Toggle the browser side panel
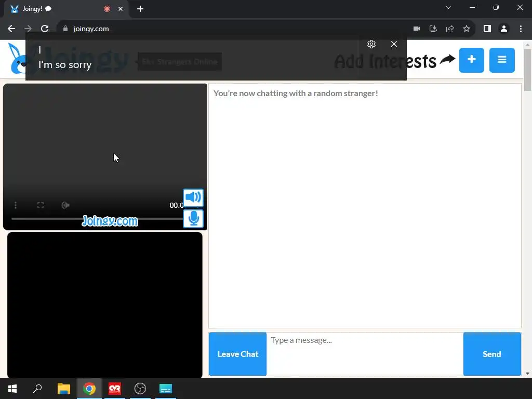Screen dimensions: 532x399 pyautogui.click(x=487, y=29)
